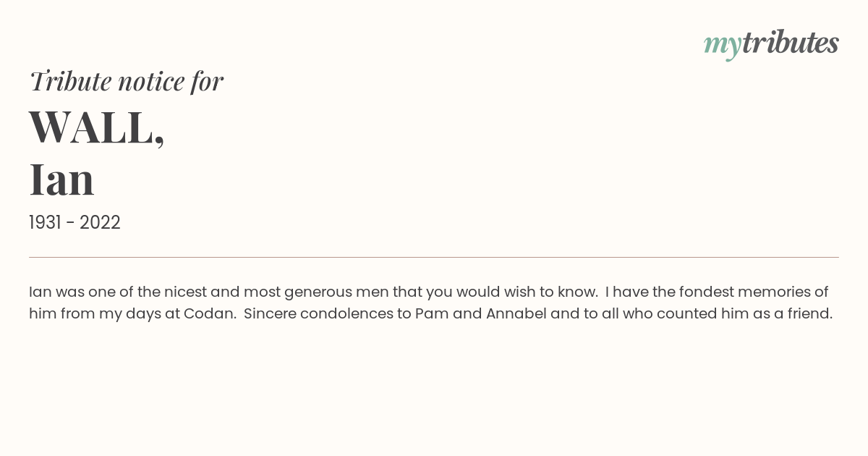Select the "1931 - 2022" date range
The height and width of the screenshot is (456, 868).
(x=75, y=223)
